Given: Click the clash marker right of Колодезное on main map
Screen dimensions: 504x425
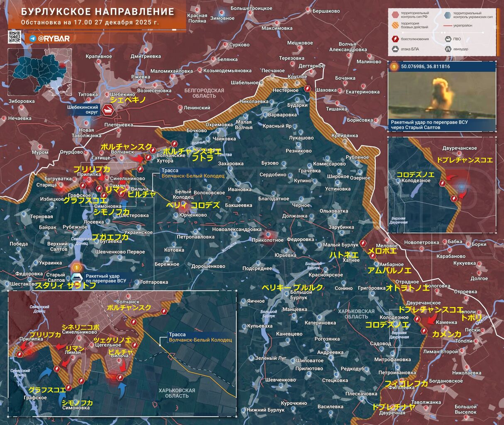Looking at the screenshot, I should point(418,318).
